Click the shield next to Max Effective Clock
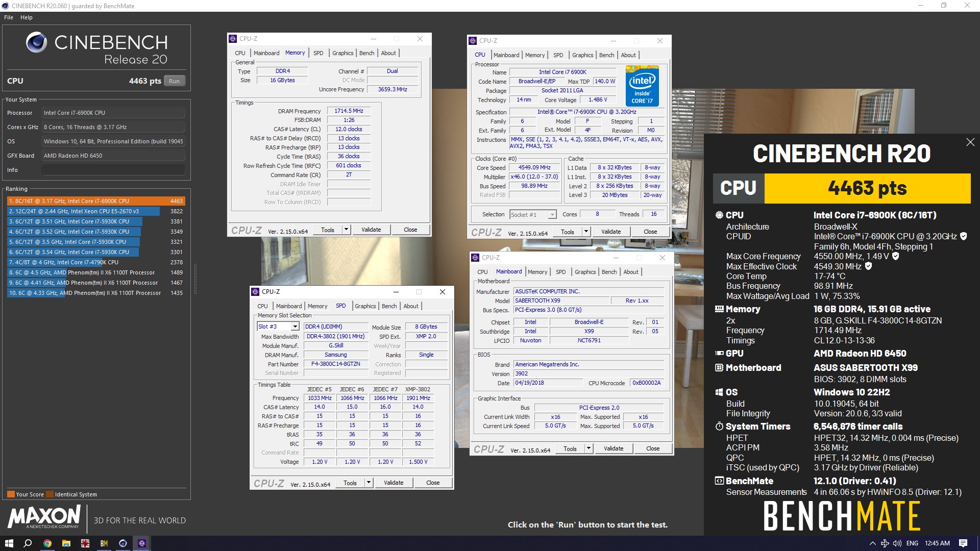 [x=868, y=266]
